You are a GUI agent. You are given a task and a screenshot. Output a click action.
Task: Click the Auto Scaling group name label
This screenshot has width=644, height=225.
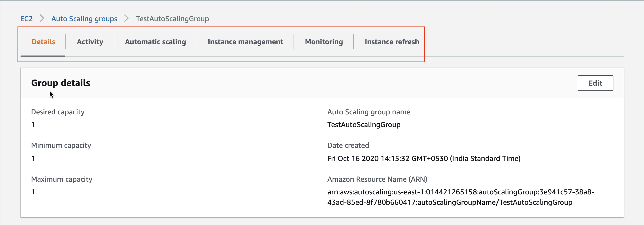[x=369, y=112]
